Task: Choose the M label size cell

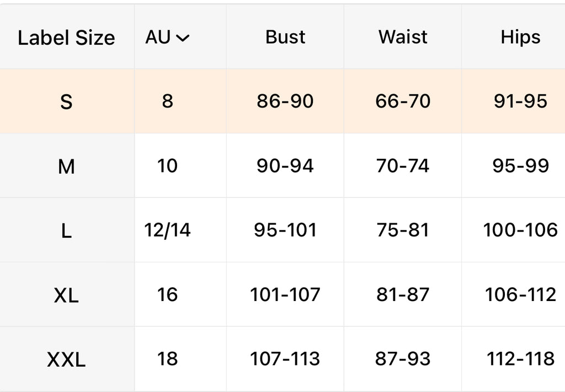Action: (x=66, y=167)
